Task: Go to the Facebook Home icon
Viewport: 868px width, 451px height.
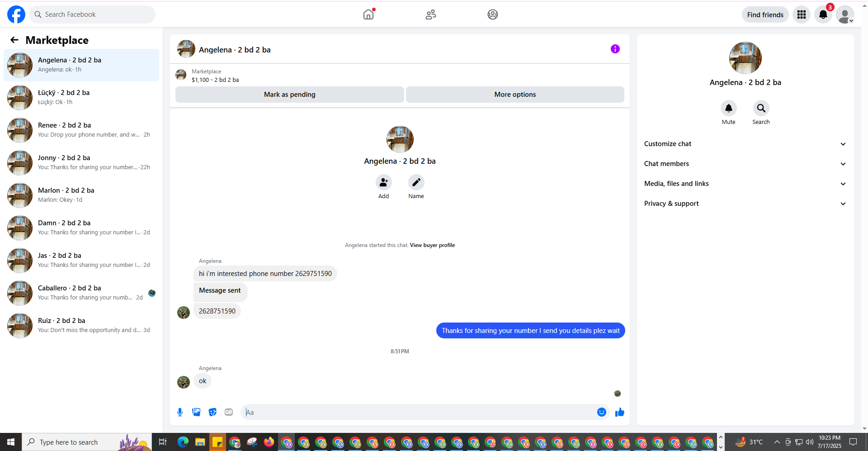Action: 368,14
